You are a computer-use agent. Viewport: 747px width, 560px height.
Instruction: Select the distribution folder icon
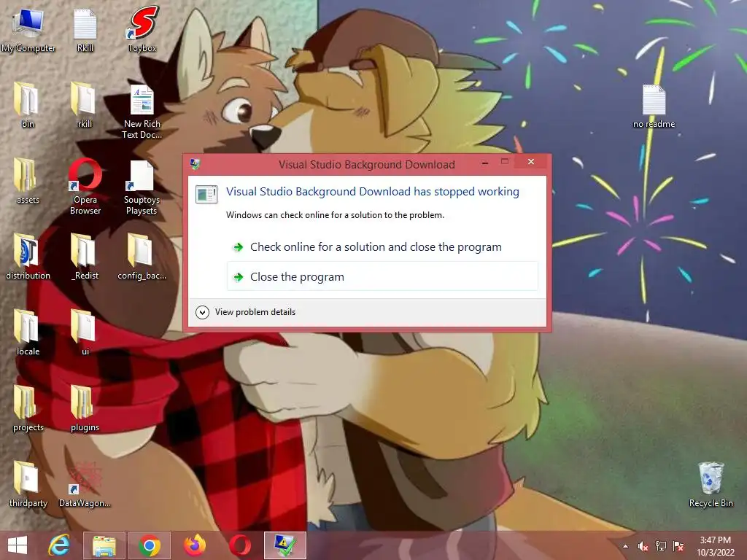(x=28, y=257)
